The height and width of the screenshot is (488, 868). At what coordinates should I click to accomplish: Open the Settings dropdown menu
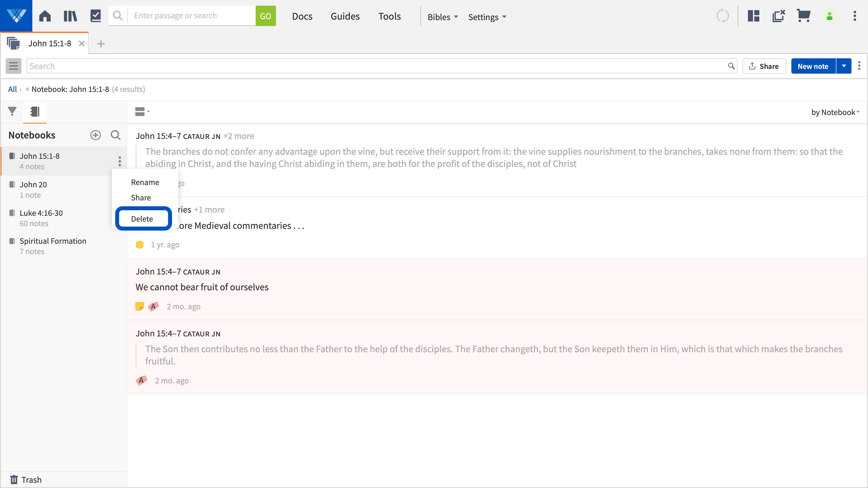(x=487, y=17)
